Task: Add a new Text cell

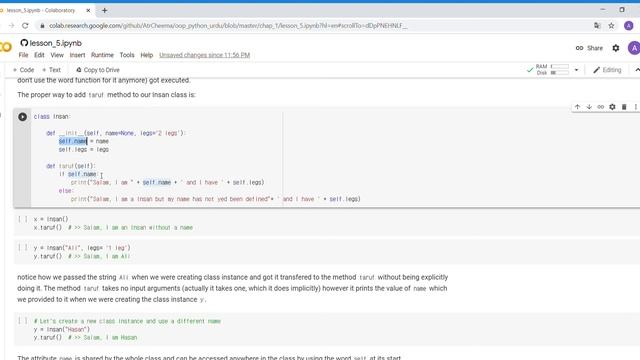Action: [x=51, y=70]
